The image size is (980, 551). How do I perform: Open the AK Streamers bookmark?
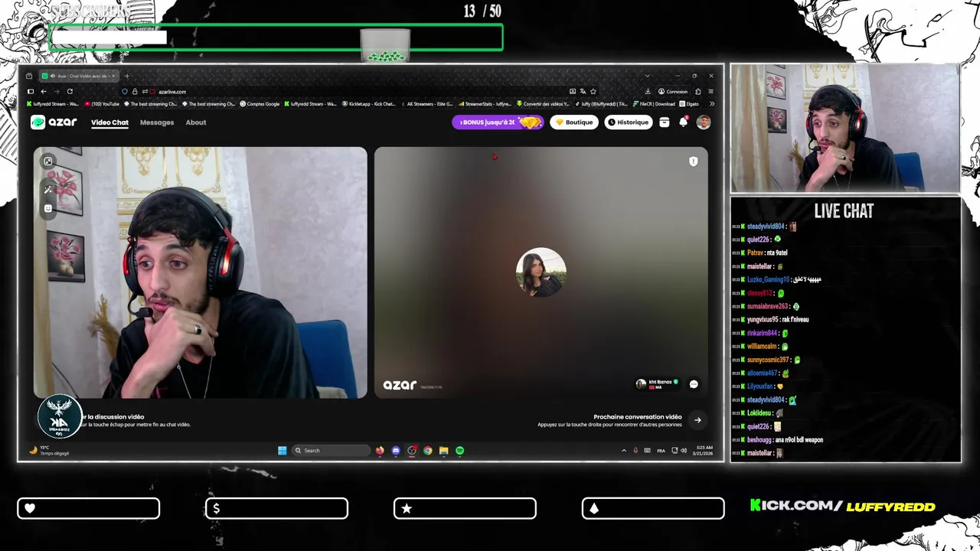426,103
